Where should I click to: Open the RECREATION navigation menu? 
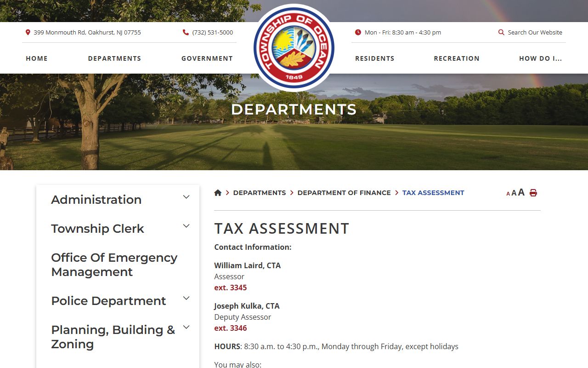457,58
